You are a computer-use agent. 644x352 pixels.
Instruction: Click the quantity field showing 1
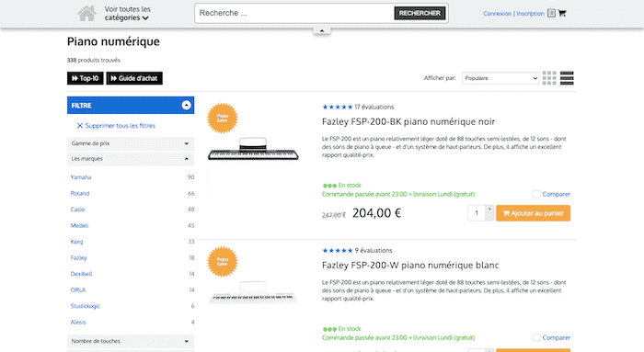[477, 213]
